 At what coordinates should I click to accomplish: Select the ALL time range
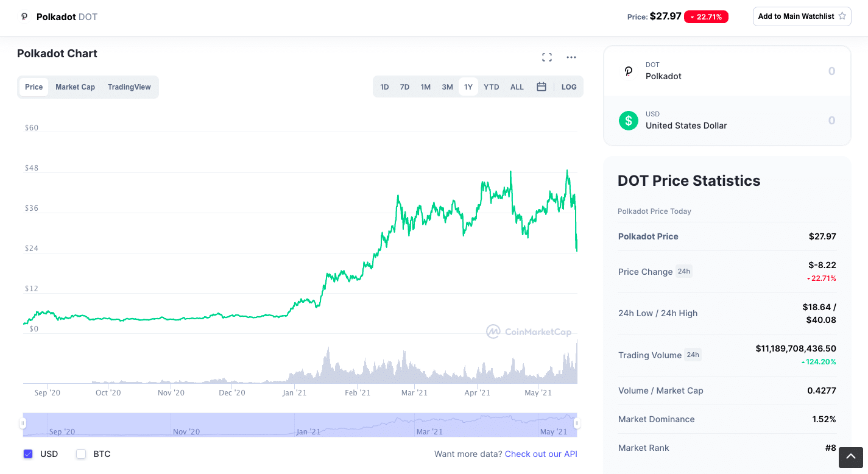point(517,87)
